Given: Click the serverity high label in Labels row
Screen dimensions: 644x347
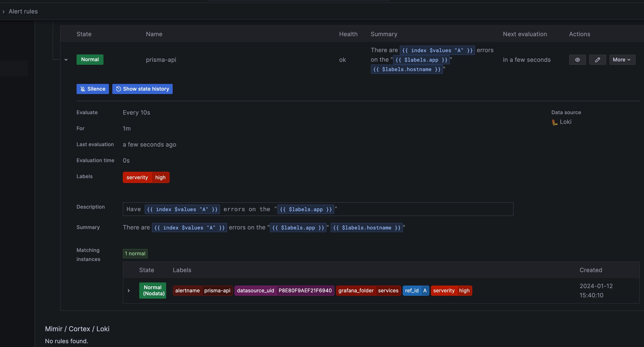Looking at the screenshot, I should click(146, 177).
